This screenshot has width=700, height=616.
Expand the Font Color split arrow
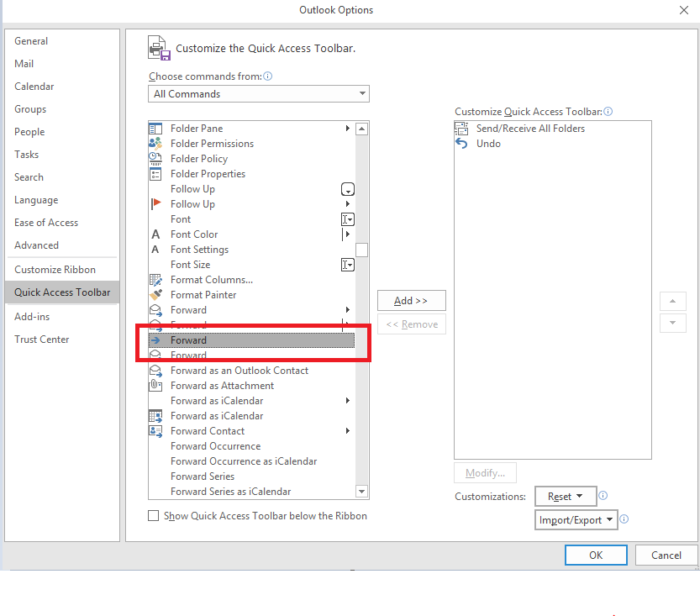click(346, 234)
